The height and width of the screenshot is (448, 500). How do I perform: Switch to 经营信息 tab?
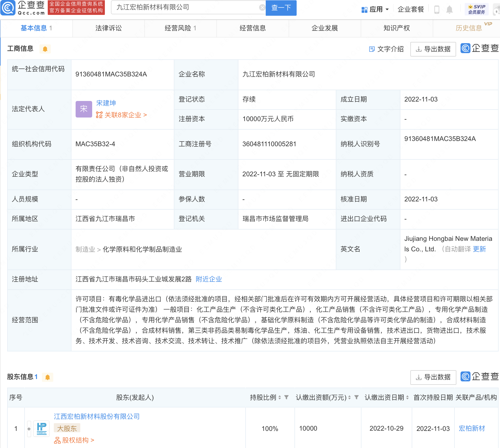(x=253, y=28)
